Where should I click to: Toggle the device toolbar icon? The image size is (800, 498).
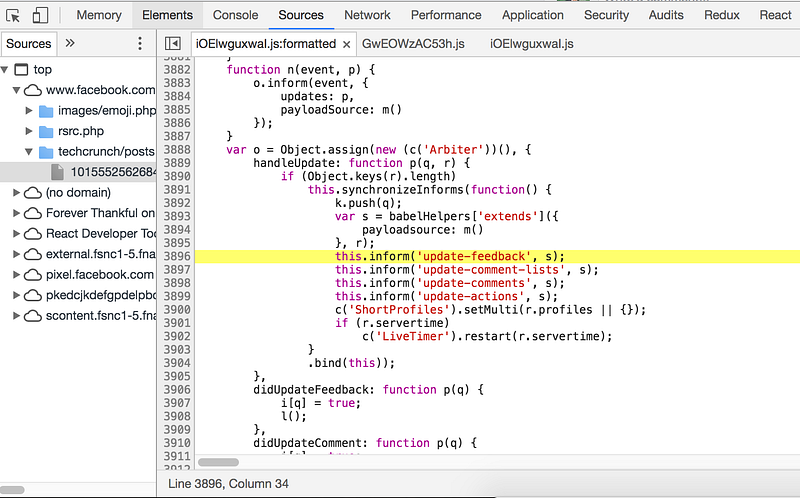point(40,15)
